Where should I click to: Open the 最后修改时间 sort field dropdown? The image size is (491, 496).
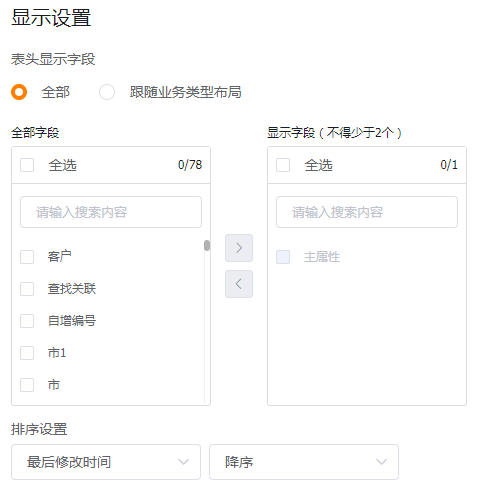[x=106, y=462]
